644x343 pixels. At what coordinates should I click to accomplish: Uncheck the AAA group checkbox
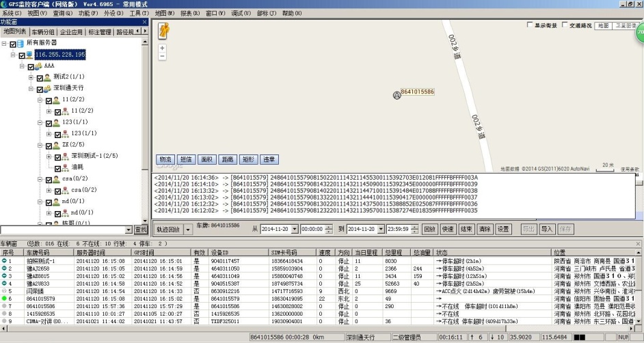point(31,66)
